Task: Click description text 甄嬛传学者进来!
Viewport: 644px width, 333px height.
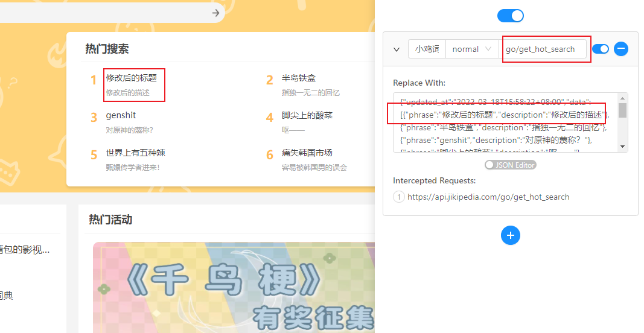Action: pyautogui.click(x=133, y=168)
